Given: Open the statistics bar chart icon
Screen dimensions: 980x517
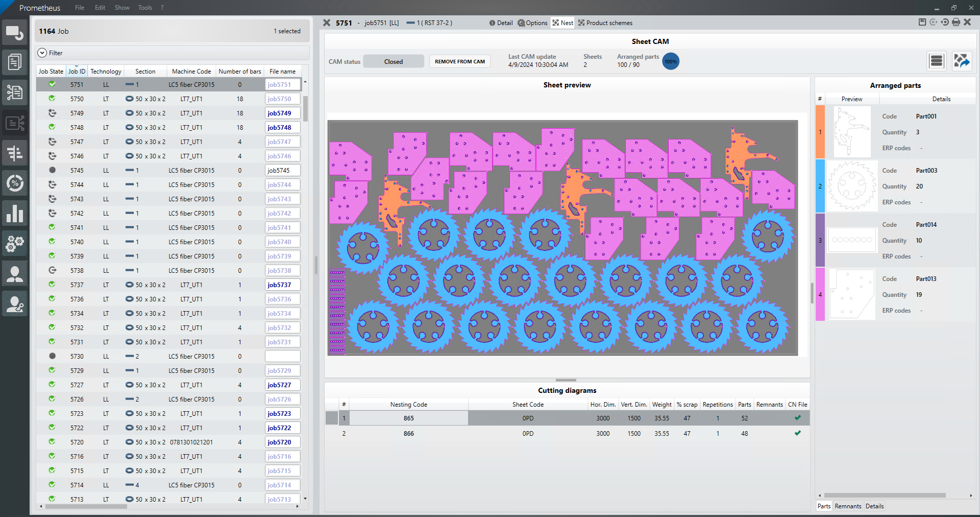Looking at the screenshot, I should pos(15,213).
